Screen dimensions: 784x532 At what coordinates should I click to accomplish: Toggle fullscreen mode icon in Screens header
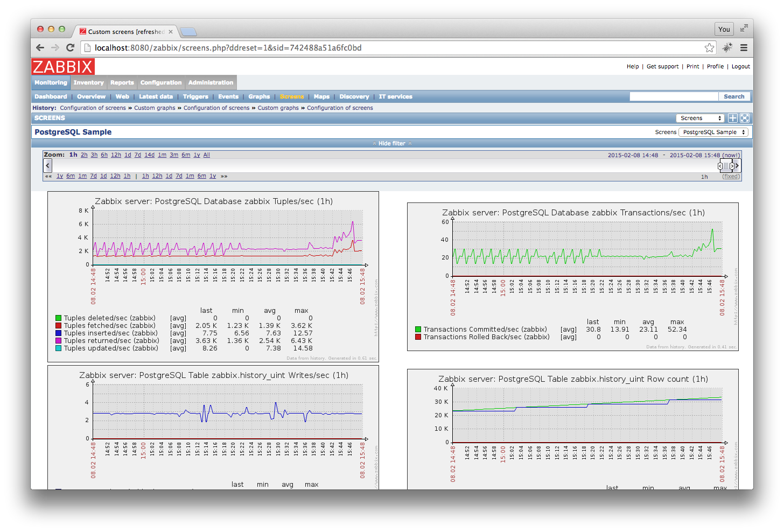(745, 118)
